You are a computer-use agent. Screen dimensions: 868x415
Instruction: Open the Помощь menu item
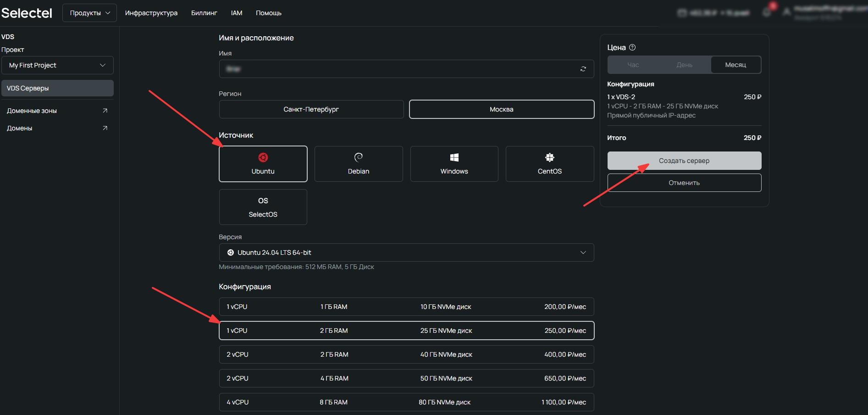pos(269,13)
